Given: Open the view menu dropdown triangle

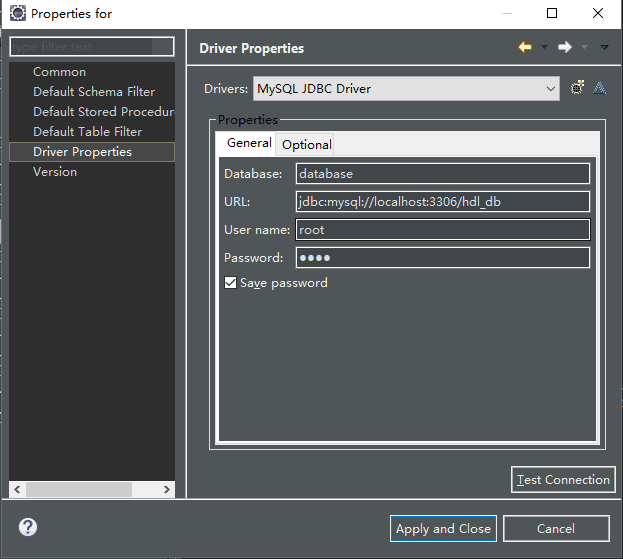Looking at the screenshot, I should (x=604, y=47).
